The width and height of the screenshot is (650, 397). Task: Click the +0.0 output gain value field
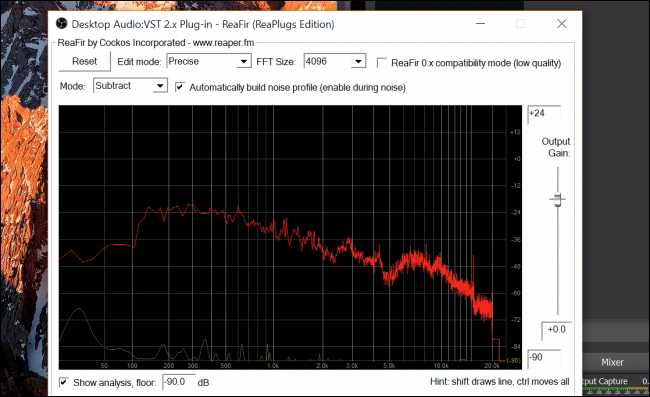point(556,330)
